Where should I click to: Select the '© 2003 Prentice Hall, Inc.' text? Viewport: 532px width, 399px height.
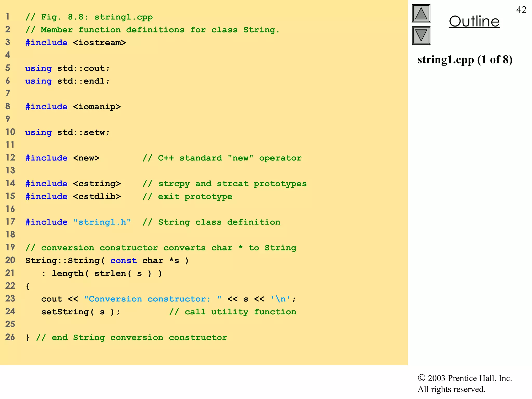coord(465,378)
